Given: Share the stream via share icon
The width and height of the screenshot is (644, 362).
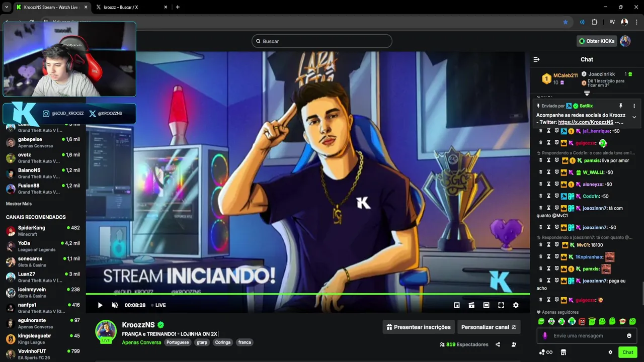Looking at the screenshot, I should (498, 344).
